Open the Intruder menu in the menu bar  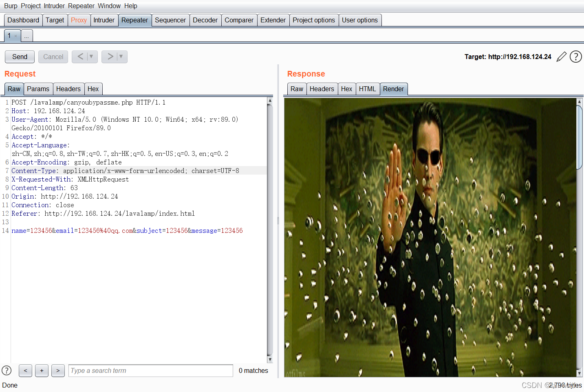(x=54, y=6)
